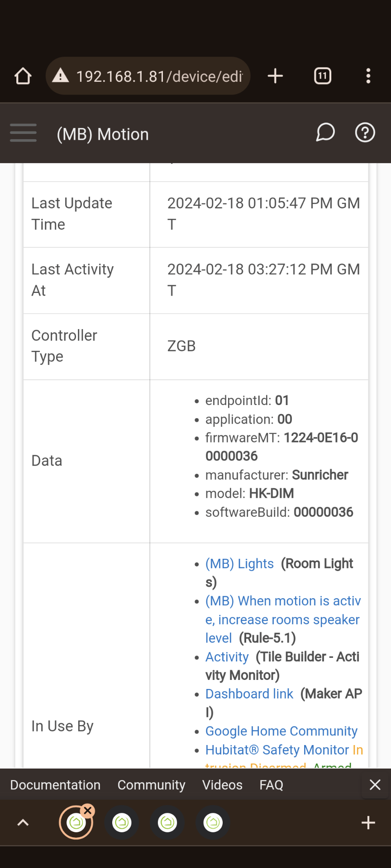Close the active tab with orange X badge
This screenshot has width=391, height=868.
click(x=88, y=811)
